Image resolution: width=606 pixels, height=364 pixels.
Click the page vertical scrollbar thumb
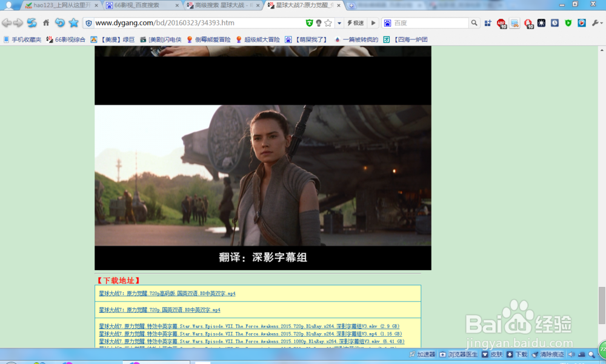(x=602, y=305)
